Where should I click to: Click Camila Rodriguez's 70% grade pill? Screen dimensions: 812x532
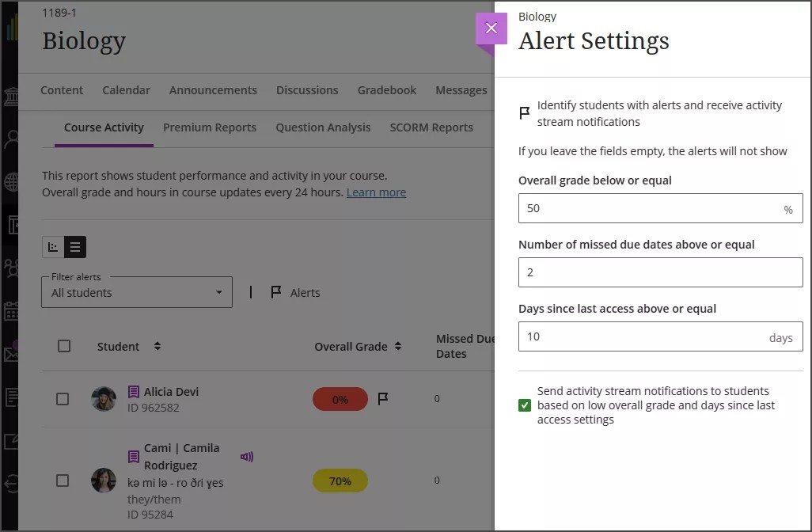(340, 481)
